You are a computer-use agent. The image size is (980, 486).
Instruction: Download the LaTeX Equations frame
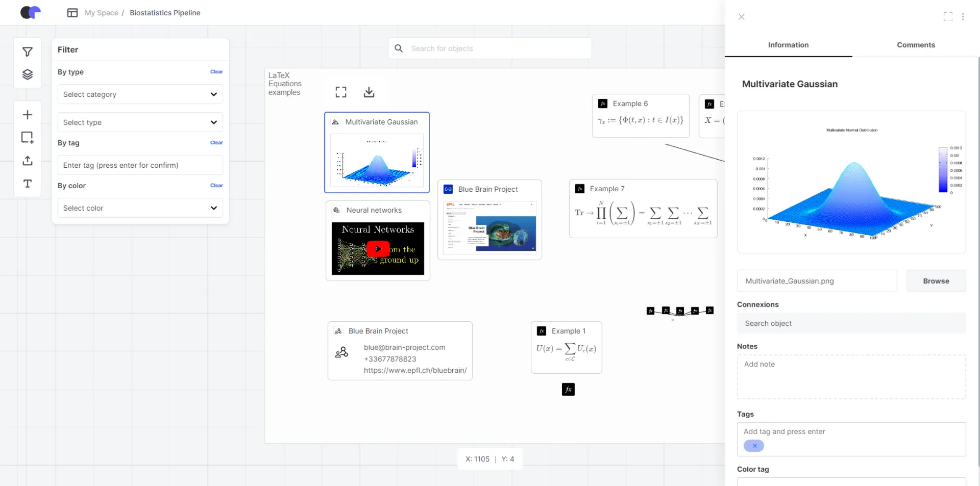pyautogui.click(x=369, y=92)
